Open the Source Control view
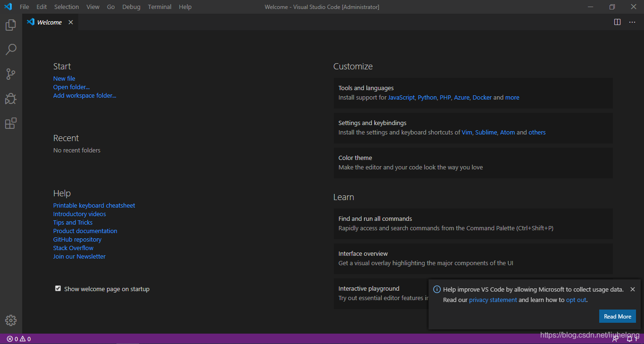Screen dimensions: 644x344 11,74
